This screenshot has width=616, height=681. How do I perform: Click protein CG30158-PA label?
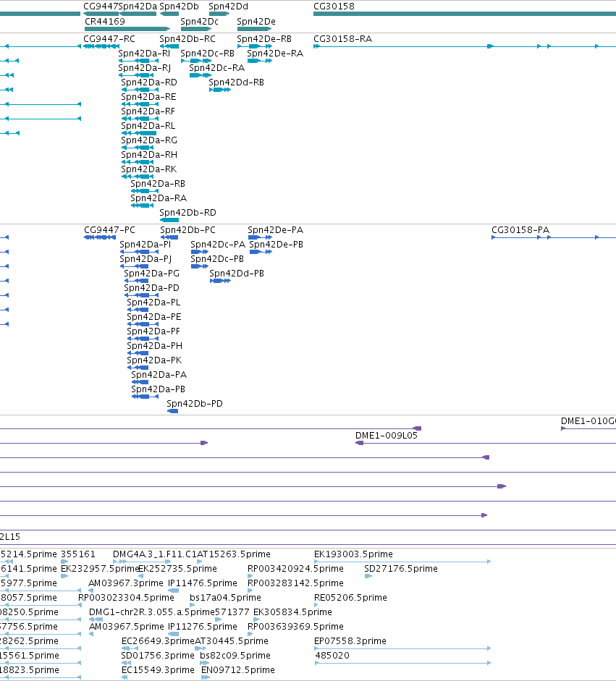click(x=520, y=229)
